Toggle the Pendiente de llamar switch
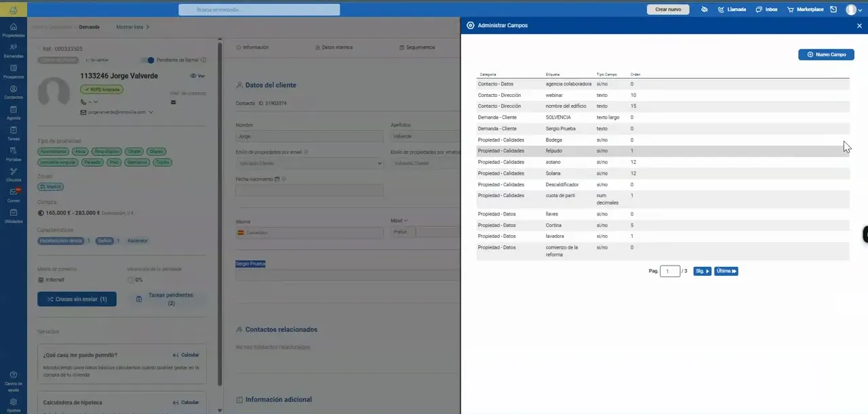 click(x=149, y=60)
